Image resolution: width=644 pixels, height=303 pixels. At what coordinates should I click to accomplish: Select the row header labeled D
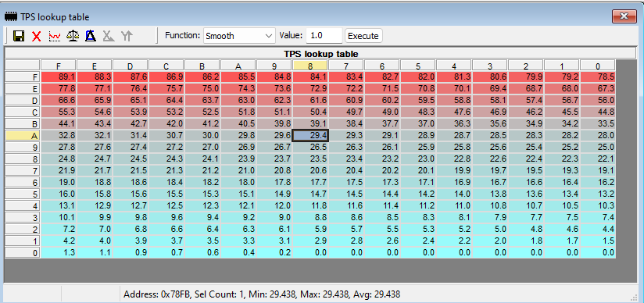[x=23, y=101]
